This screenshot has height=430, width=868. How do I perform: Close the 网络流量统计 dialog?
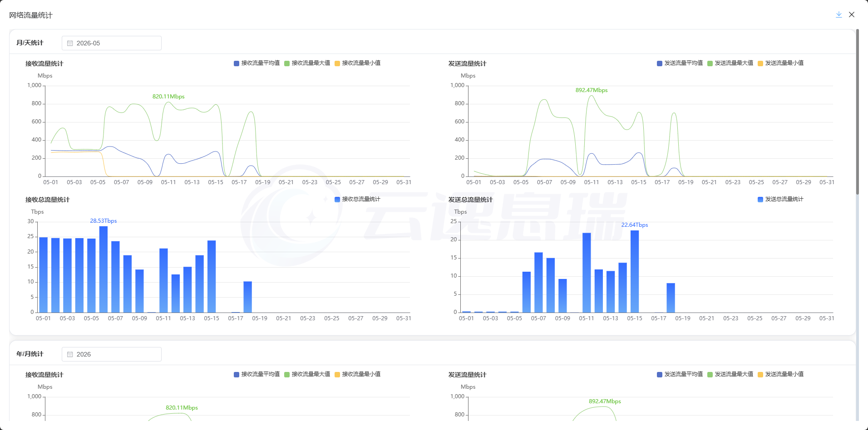852,15
